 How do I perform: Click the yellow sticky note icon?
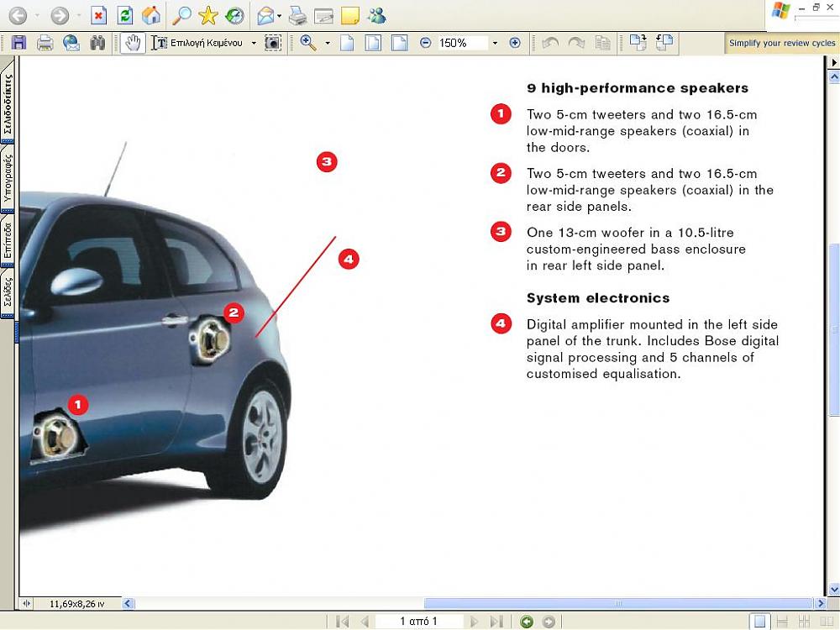click(x=349, y=16)
